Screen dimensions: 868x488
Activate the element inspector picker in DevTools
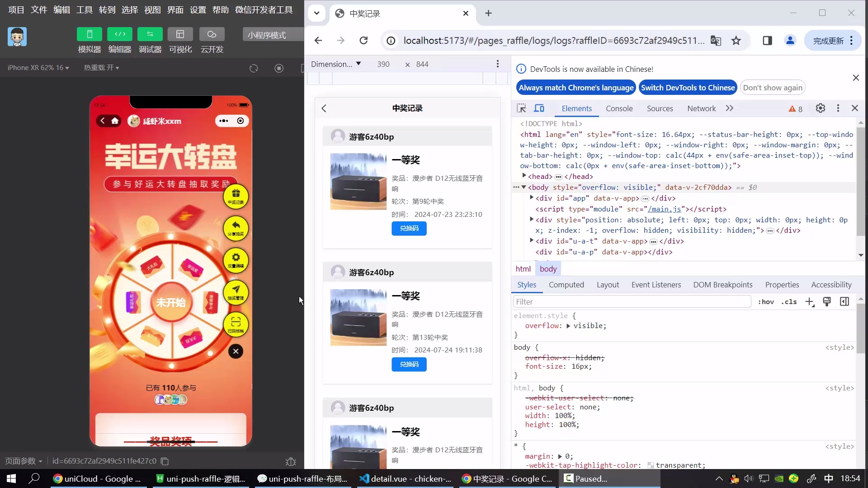[521, 108]
